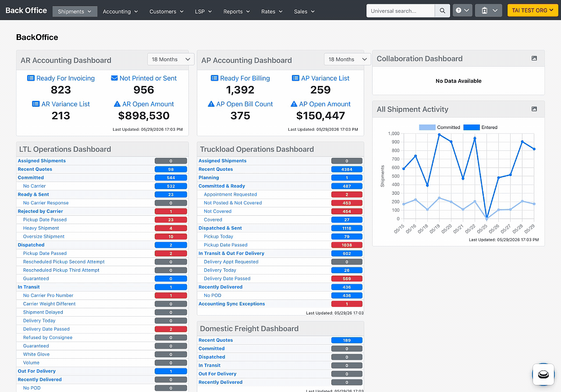Click the AP Open Amount warning icon
The width and height of the screenshot is (561, 392).
(294, 104)
